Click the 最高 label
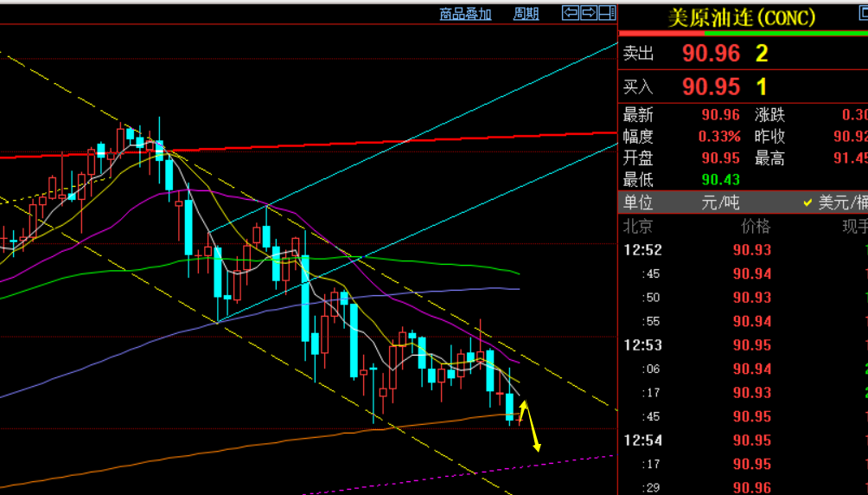Image resolution: width=868 pixels, height=495 pixels. pos(770,158)
